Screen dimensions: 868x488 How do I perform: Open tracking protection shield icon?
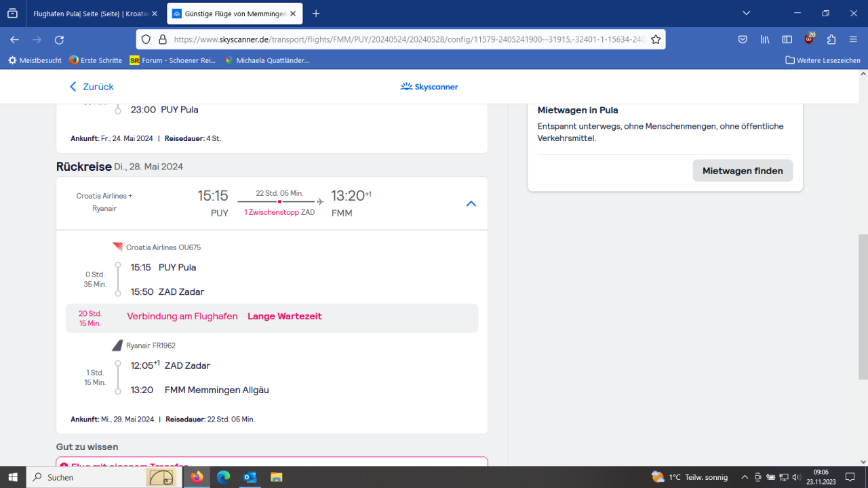[146, 39]
